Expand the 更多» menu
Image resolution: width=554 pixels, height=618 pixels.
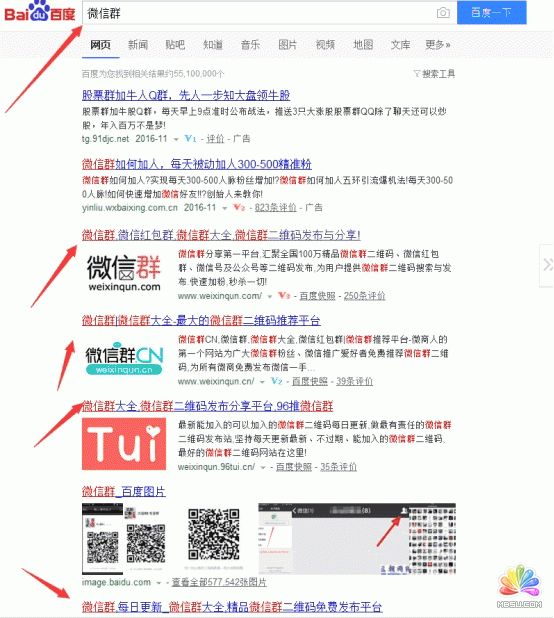coord(438,45)
